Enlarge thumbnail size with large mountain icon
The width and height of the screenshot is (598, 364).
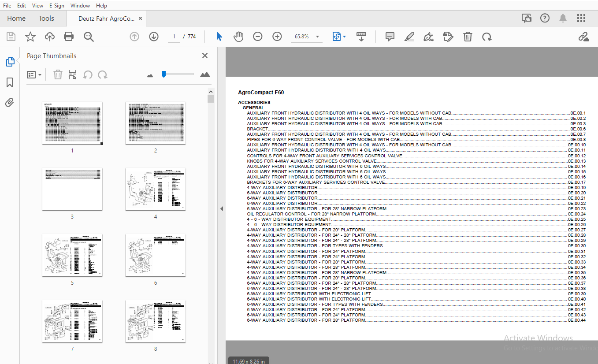[205, 74]
